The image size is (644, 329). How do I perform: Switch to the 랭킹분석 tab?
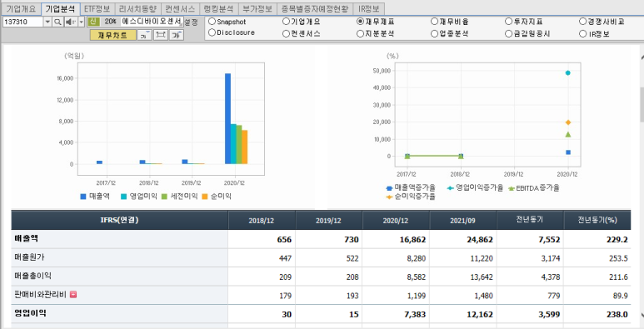tap(218, 8)
